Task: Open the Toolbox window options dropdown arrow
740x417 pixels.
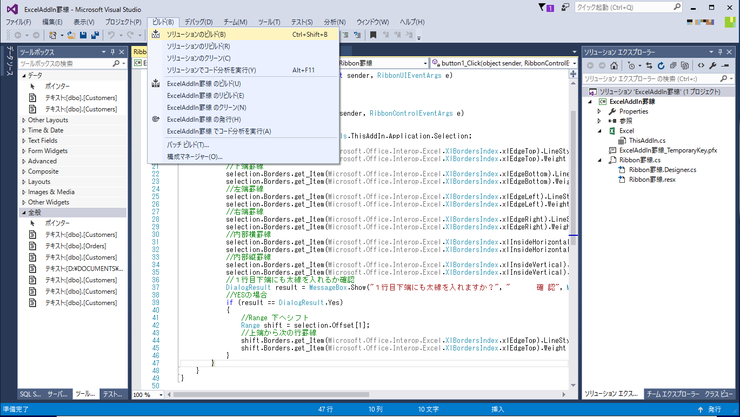Action: pos(103,52)
